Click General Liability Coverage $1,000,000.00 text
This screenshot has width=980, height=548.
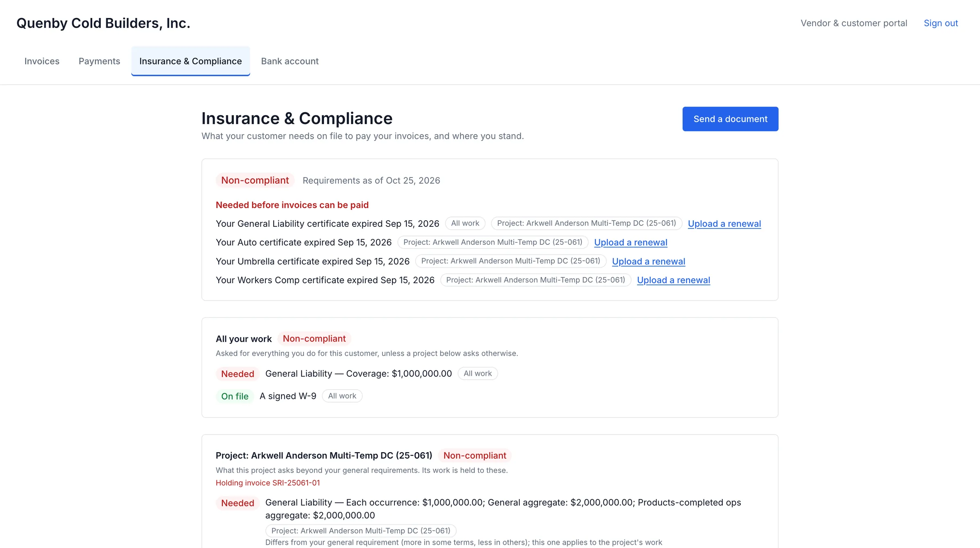(x=359, y=374)
